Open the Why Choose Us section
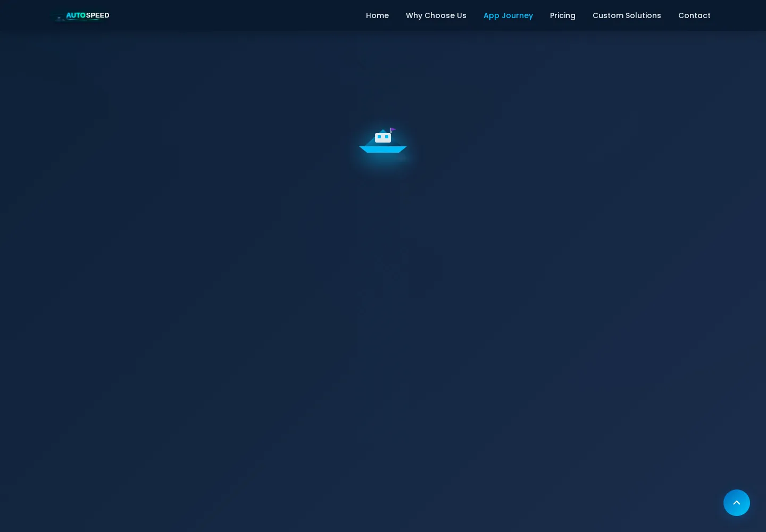This screenshot has width=766, height=532. (x=436, y=15)
